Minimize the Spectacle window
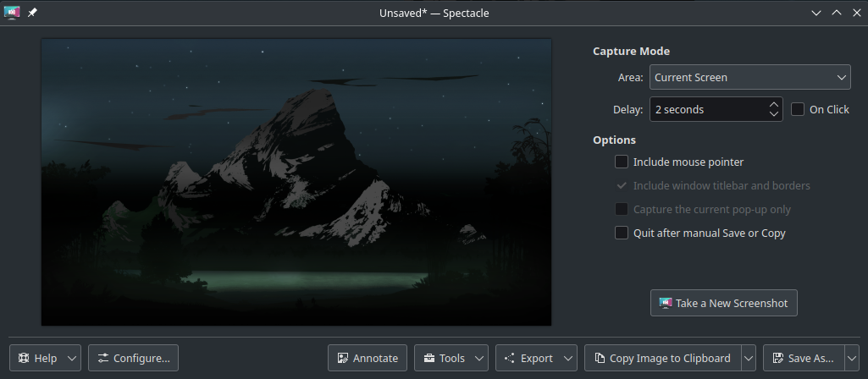 click(x=816, y=13)
